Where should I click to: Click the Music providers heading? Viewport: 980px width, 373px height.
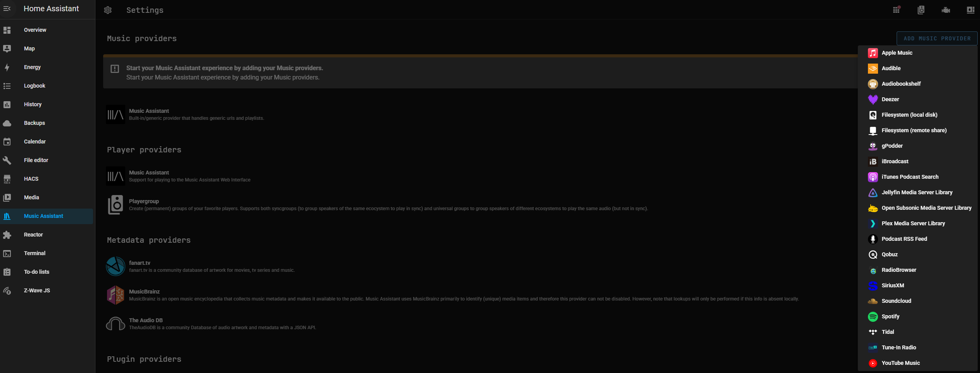click(142, 38)
